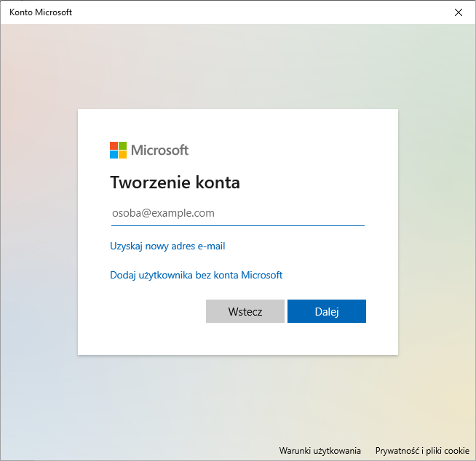
Task: Open Prywatność i pliki cookie link
Action: pos(422,451)
